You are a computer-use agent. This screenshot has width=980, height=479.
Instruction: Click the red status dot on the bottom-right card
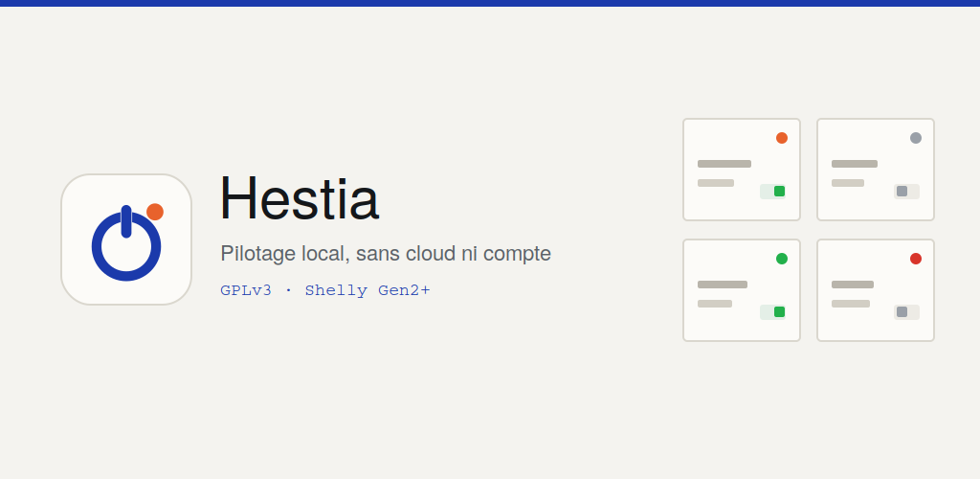coord(916,259)
